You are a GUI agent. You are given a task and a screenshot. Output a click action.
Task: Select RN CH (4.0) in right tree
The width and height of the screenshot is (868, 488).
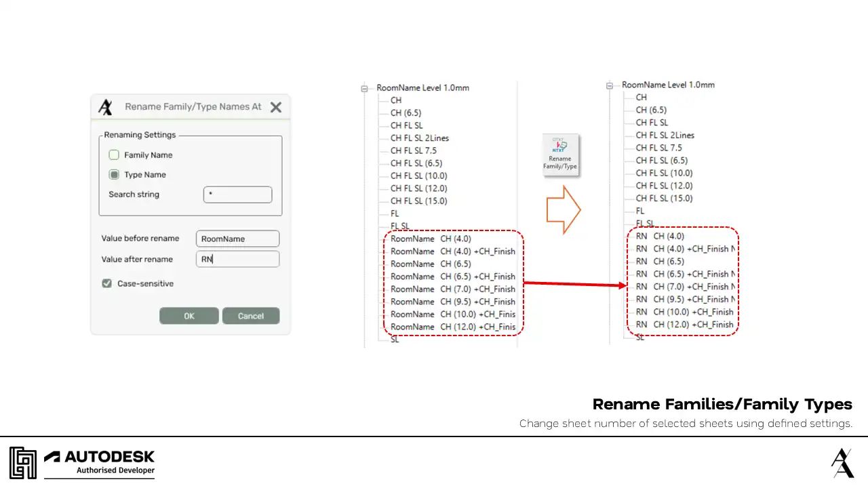660,237
